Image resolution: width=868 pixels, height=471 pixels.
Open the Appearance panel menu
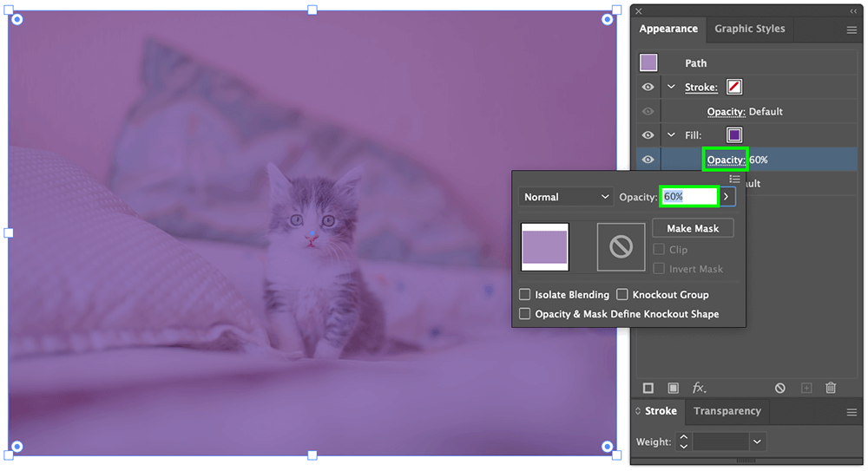click(852, 30)
